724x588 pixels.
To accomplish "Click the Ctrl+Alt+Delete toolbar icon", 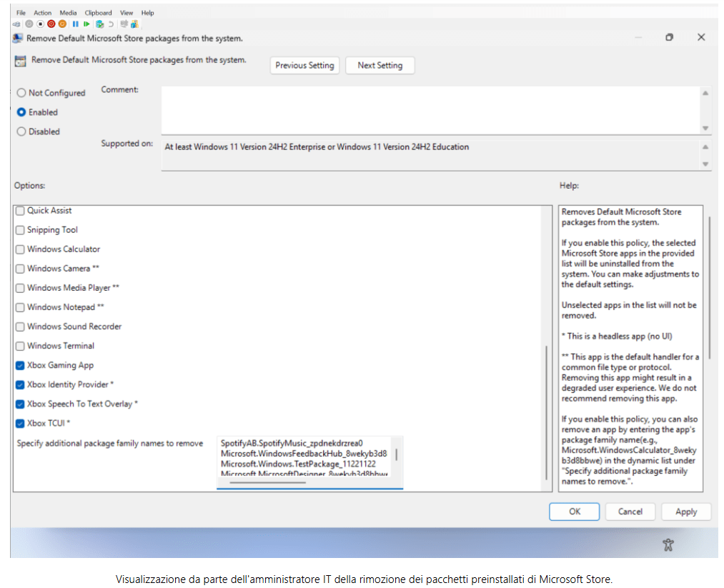I will [16, 24].
